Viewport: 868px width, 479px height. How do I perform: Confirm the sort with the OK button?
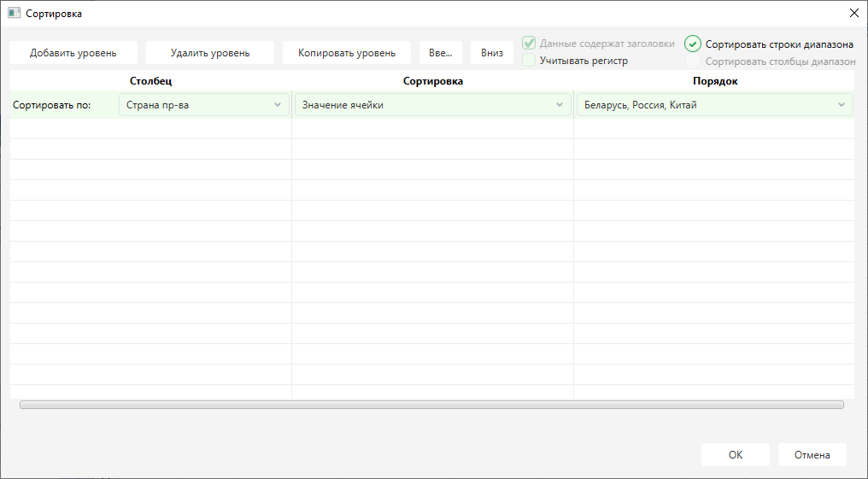(735, 455)
